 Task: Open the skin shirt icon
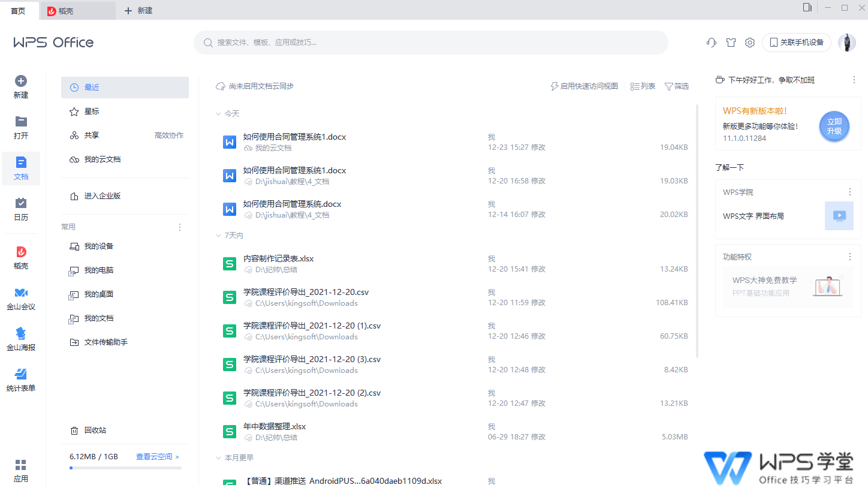731,43
